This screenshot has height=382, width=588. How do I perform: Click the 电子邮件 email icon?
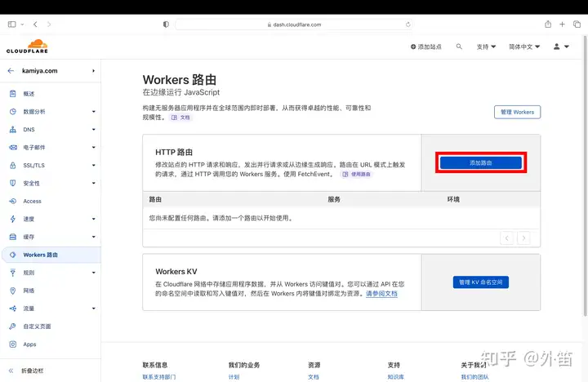pyautogui.click(x=13, y=147)
